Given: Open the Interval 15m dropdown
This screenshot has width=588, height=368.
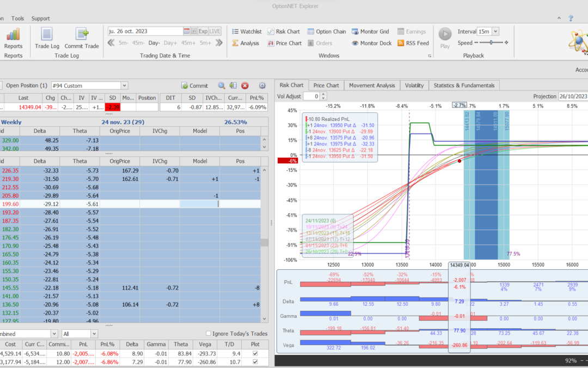Looking at the screenshot, I should coord(494,32).
